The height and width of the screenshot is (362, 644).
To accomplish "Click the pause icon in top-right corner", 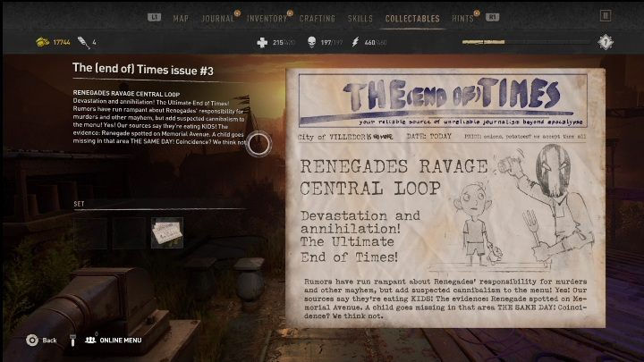I will pyautogui.click(x=606, y=15).
